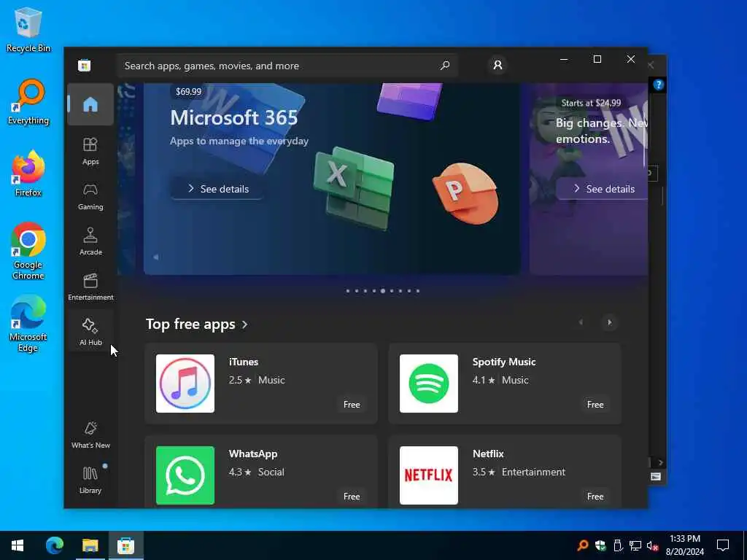The height and width of the screenshot is (560, 747).
Task: Click See details for Microsoft 365
Action: [x=219, y=189]
